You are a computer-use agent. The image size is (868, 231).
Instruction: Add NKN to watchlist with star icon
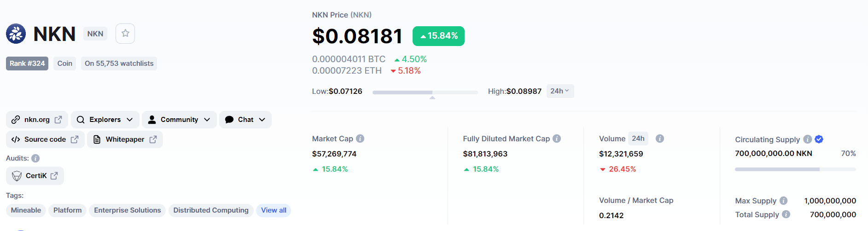pos(125,34)
